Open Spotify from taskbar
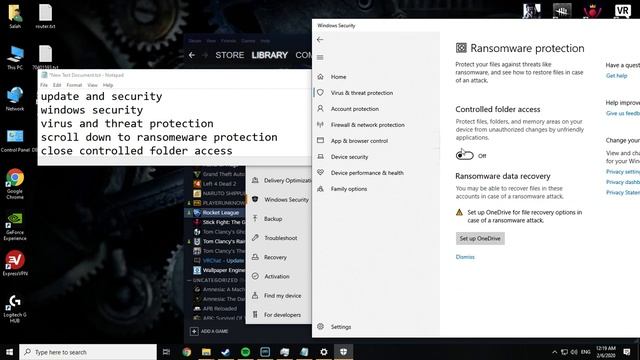 pos(245,352)
